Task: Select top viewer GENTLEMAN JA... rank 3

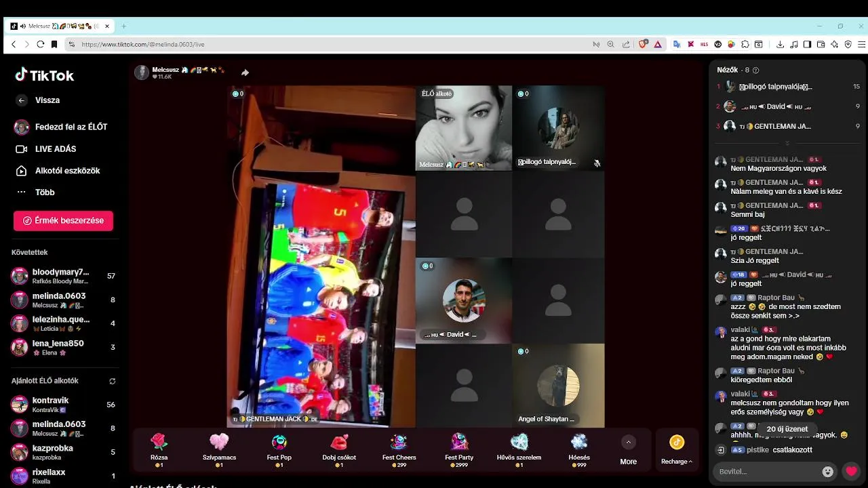Action: tap(788, 126)
